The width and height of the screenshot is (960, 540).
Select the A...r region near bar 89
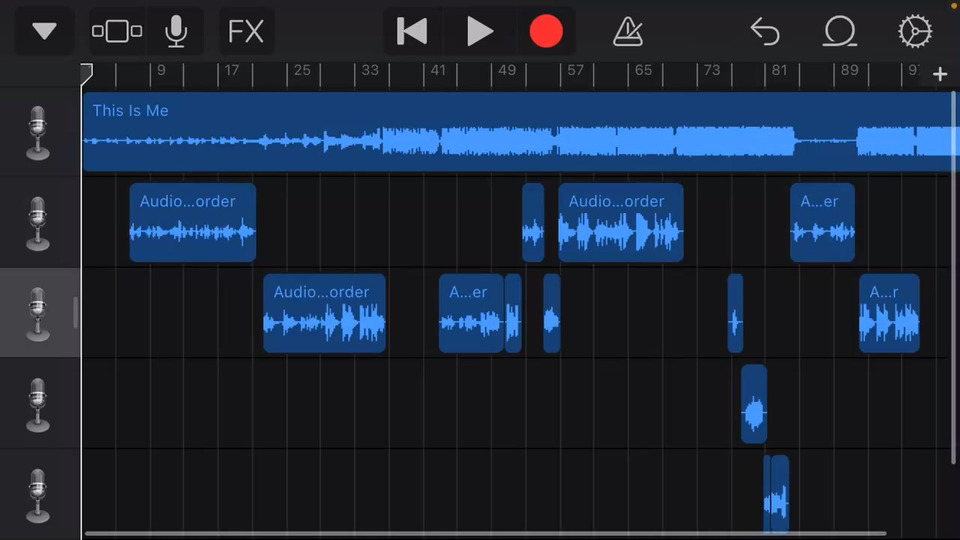click(889, 313)
